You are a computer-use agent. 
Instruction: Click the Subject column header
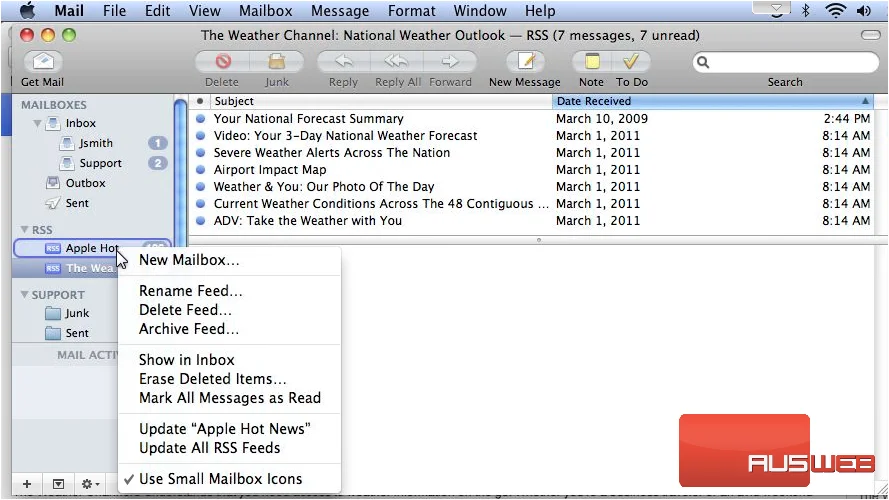click(381, 101)
